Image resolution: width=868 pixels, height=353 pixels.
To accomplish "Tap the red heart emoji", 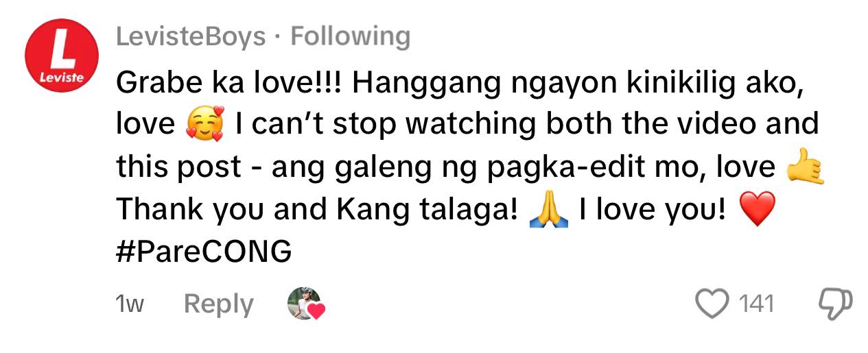I will (x=758, y=210).
